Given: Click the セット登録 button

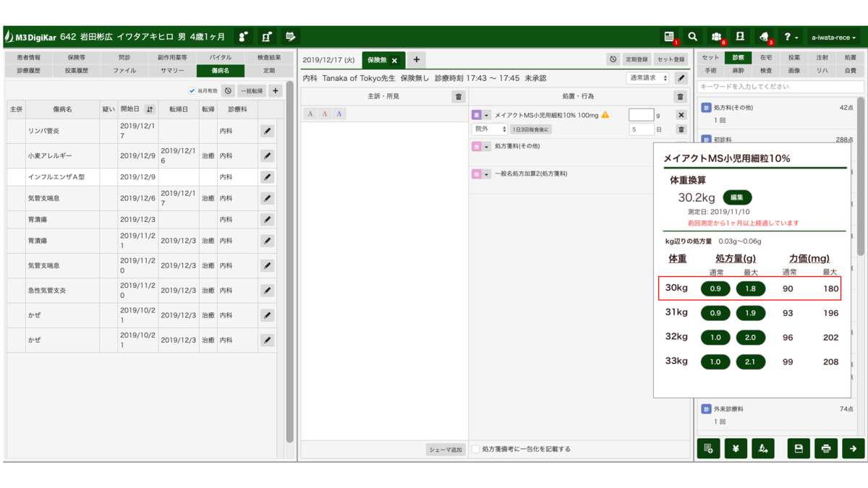Looking at the screenshot, I should pos(671,59).
